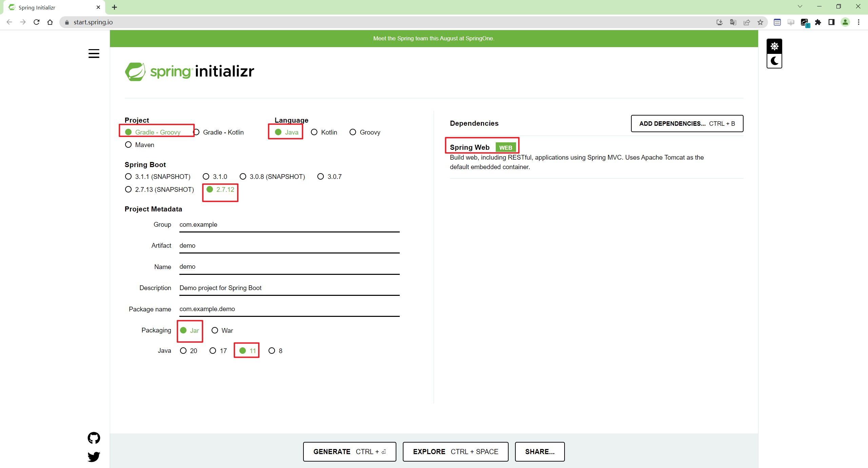Edit the Artifact field
Viewport: 868px width, 468px height.
(290, 246)
